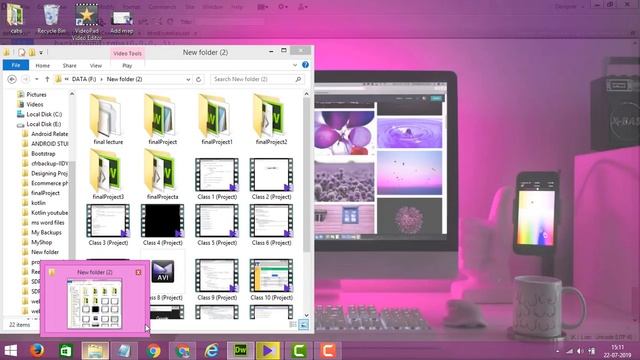The image size is (640, 360).
Task: Expand the ribbon with the chevron
Action: 295,65
